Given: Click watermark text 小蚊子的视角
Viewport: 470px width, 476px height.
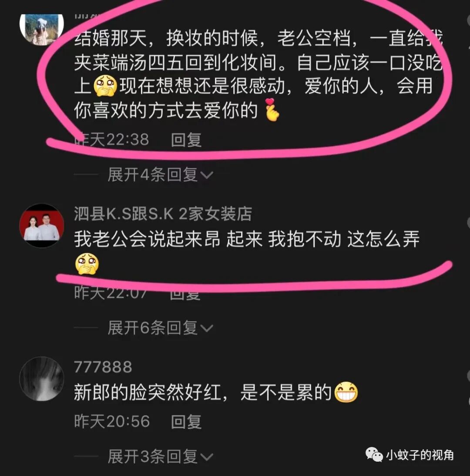Looking at the screenshot, I should [420, 455].
